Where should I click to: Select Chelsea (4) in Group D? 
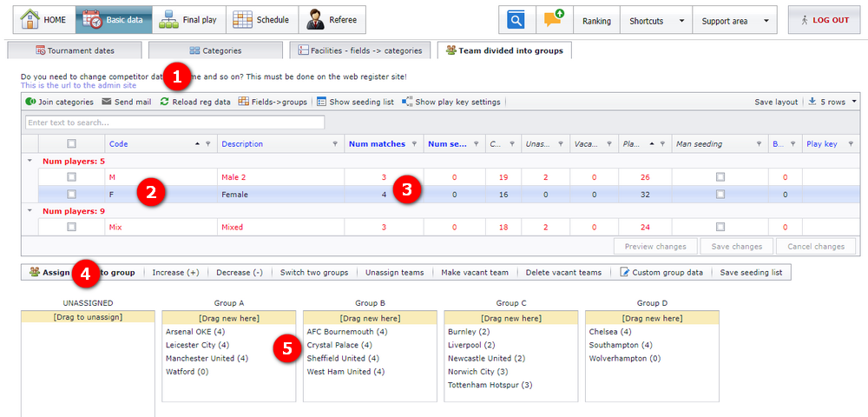click(x=610, y=332)
